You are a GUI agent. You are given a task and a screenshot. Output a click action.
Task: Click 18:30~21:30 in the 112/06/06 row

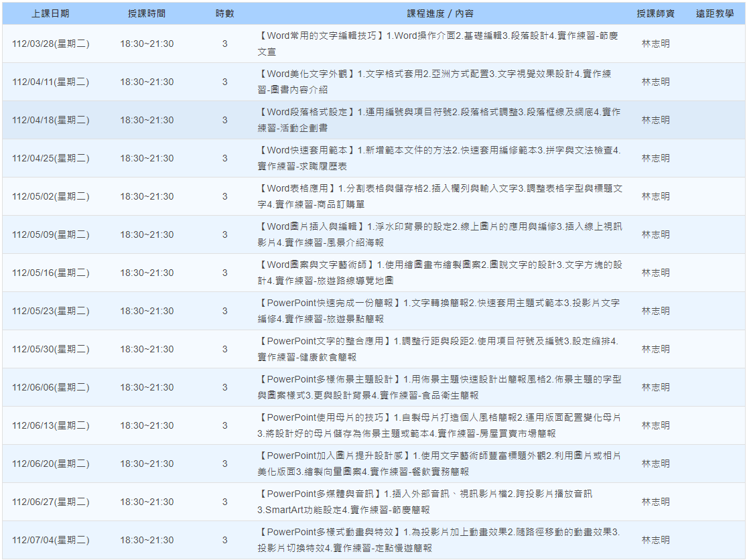coord(147,387)
